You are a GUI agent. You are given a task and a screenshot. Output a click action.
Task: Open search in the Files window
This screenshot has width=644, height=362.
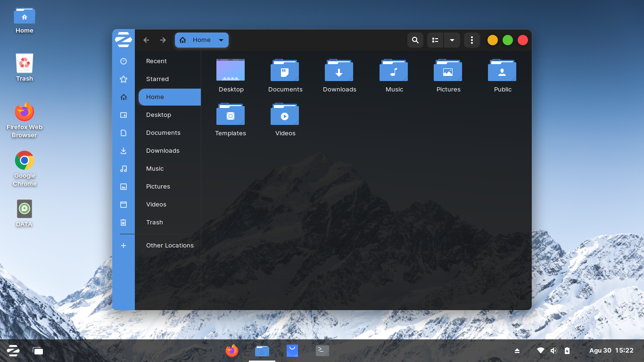coord(415,40)
